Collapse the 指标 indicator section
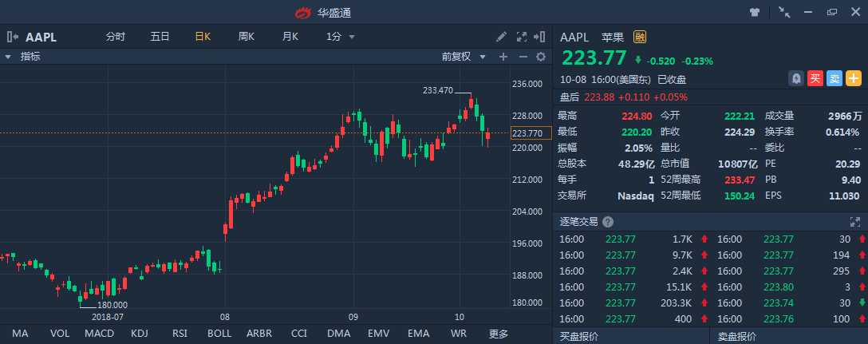Image resolution: width=868 pixels, height=344 pixels. point(8,57)
